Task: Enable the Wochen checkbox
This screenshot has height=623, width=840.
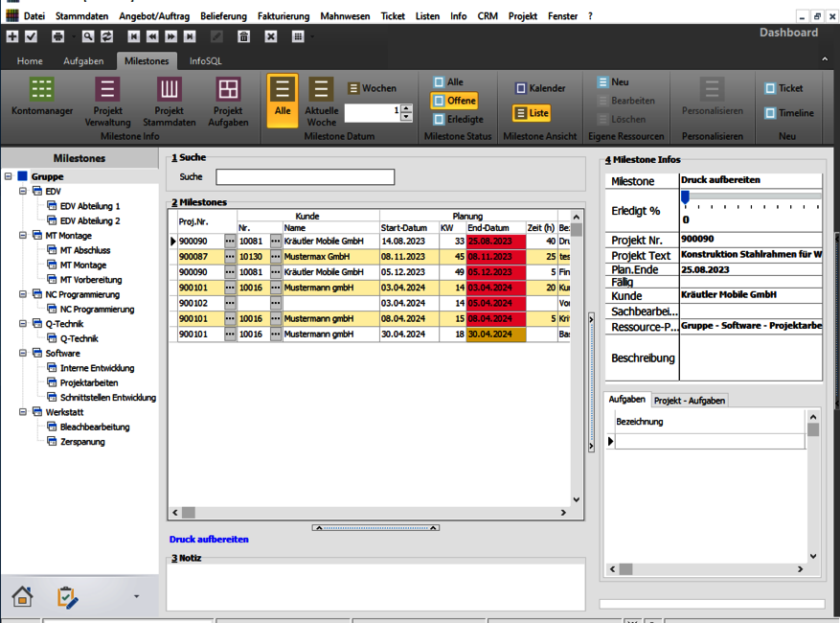Action: click(x=354, y=88)
